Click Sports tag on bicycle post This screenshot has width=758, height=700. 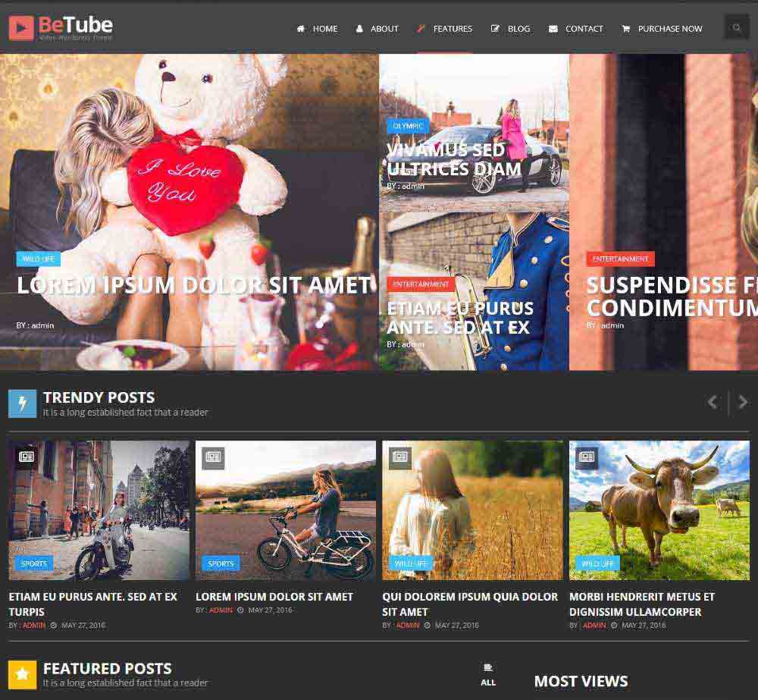(x=221, y=563)
